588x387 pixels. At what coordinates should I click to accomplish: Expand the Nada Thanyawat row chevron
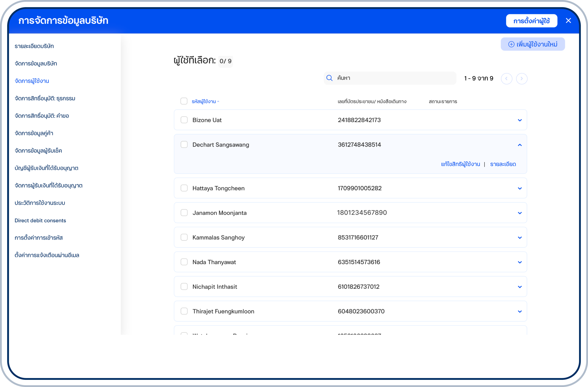(520, 262)
